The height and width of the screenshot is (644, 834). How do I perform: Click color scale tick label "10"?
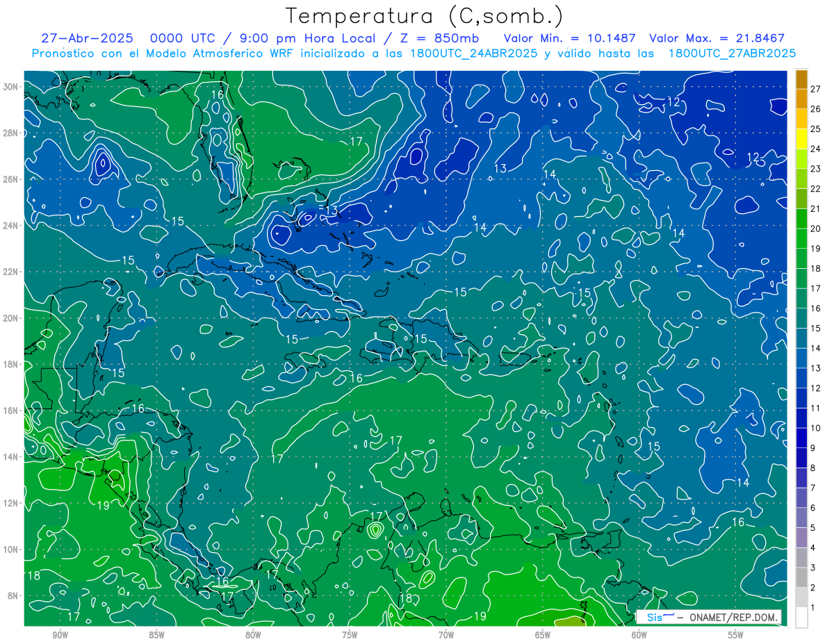(816, 428)
